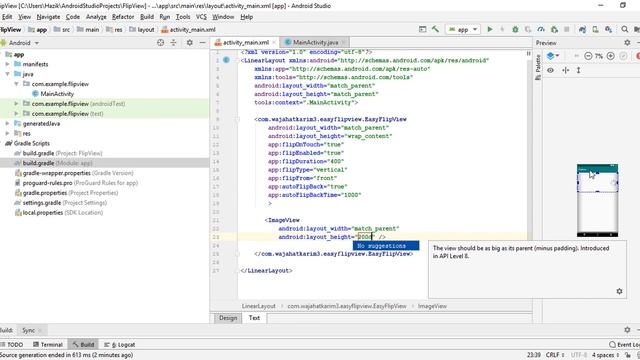
Task: Click the 'No suggestions' completion popup
Action: tap(386, 246)
